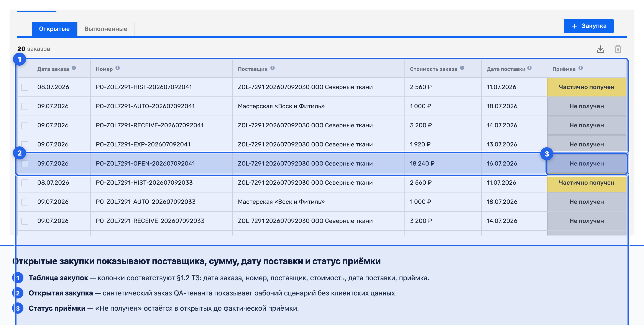Click Не получен status of RECEIVE-202607092033
Viewport: 644px width, 325px height.
[x=586, y=221]
